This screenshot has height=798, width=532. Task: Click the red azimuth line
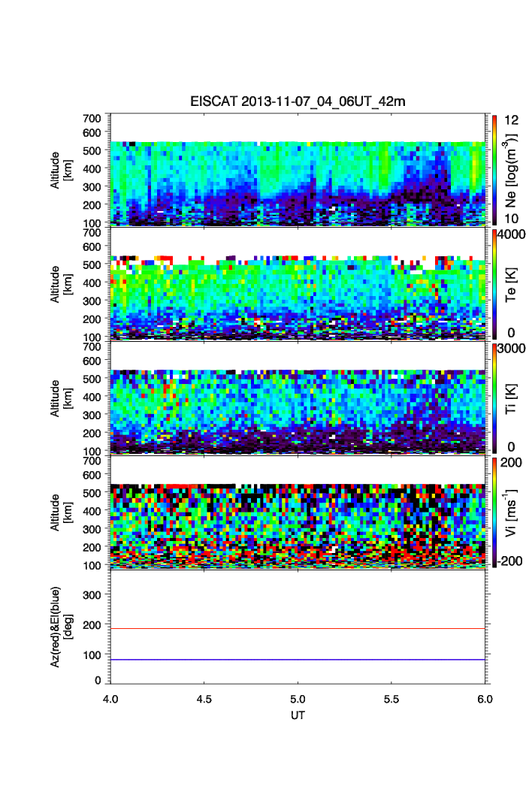298,628
